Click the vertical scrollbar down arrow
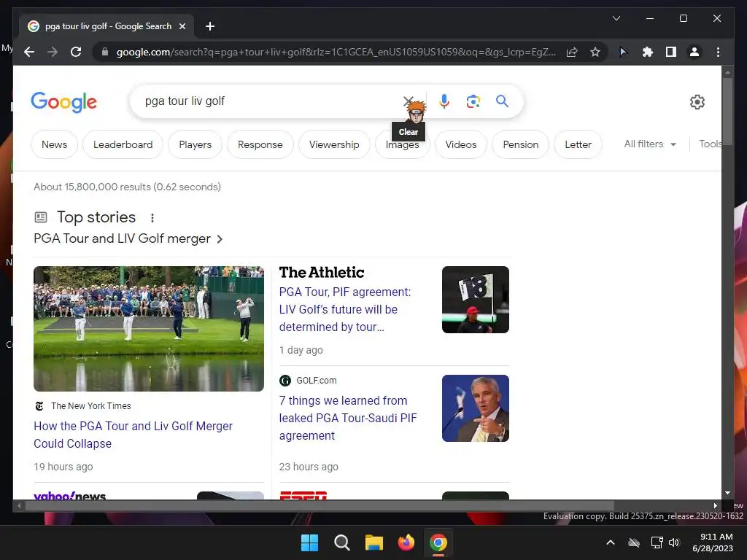 pos(727,493)
